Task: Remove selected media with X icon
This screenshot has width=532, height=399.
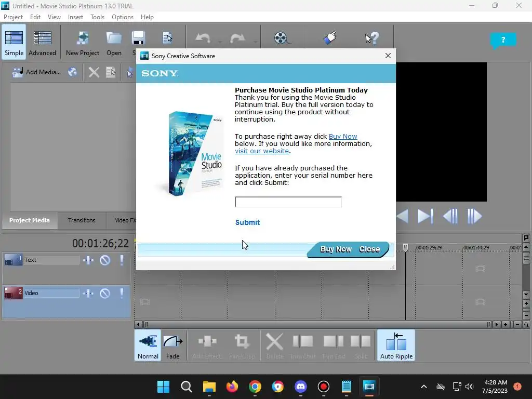Action: tap(94, 72)
